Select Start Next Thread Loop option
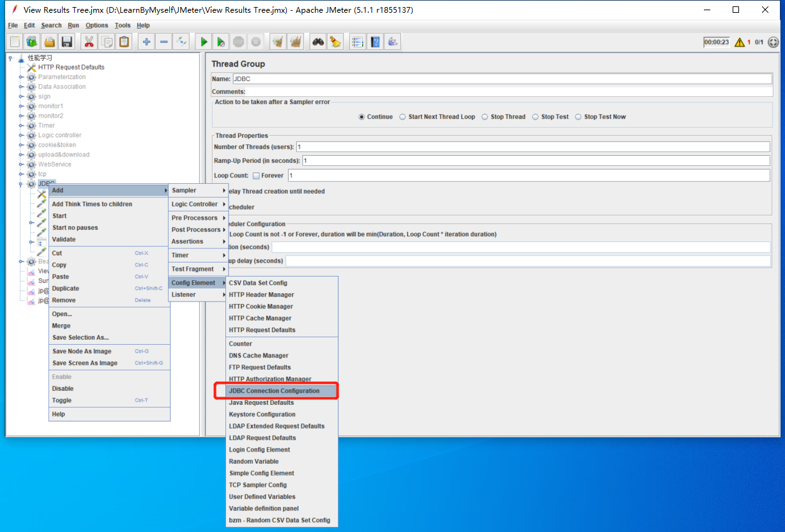This screenshot has height=532, width=785. click(402, 117)
